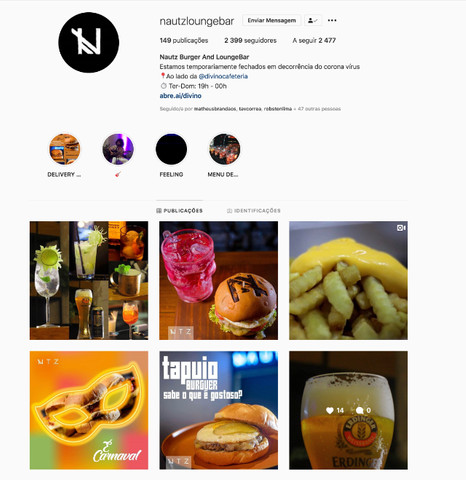Click the heart likes icon on beer post
466x480 pixels.
click(330, 410)
